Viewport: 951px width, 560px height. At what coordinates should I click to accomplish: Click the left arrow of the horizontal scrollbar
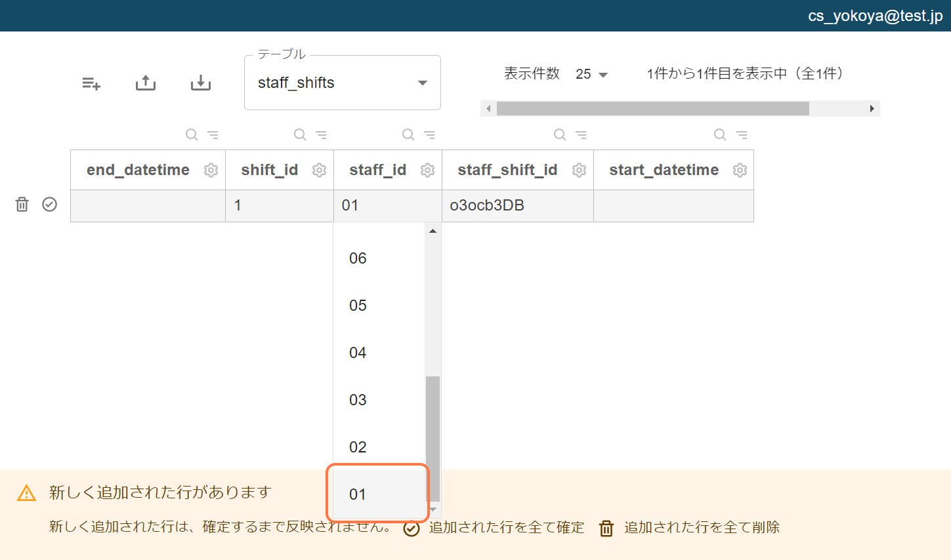coord(488,109)
